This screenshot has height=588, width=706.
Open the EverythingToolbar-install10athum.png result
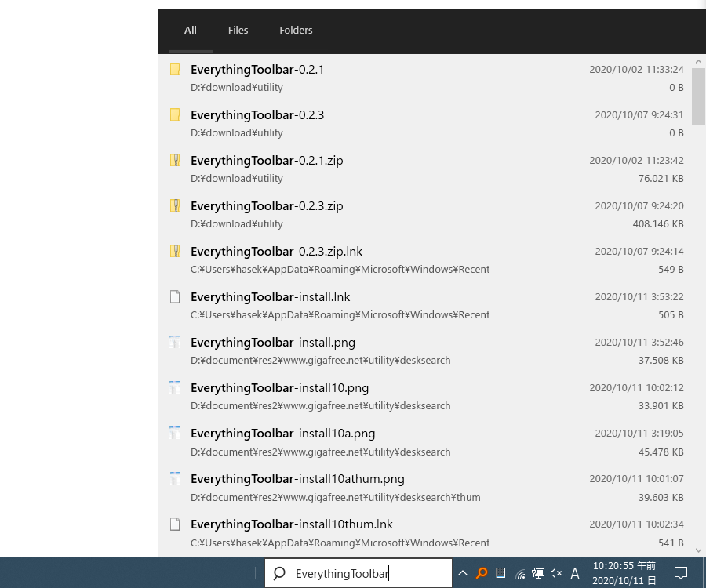pos(297,478)
